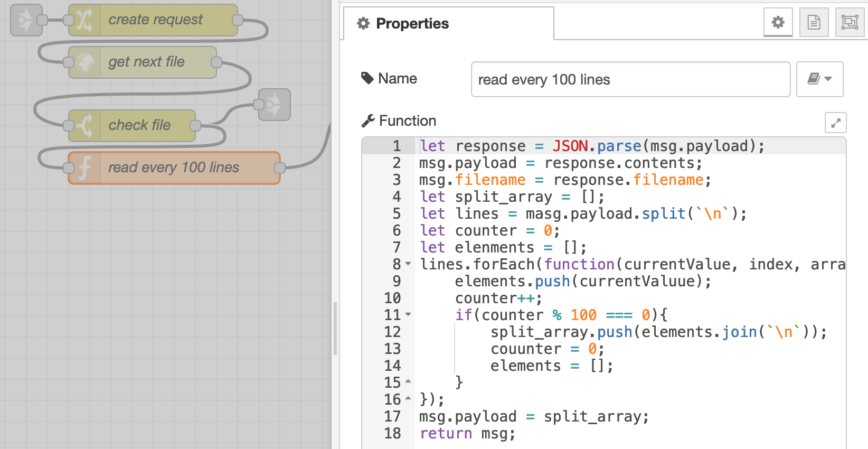Place cursor on line 1 'JSON.parse' code

(597, 146)
